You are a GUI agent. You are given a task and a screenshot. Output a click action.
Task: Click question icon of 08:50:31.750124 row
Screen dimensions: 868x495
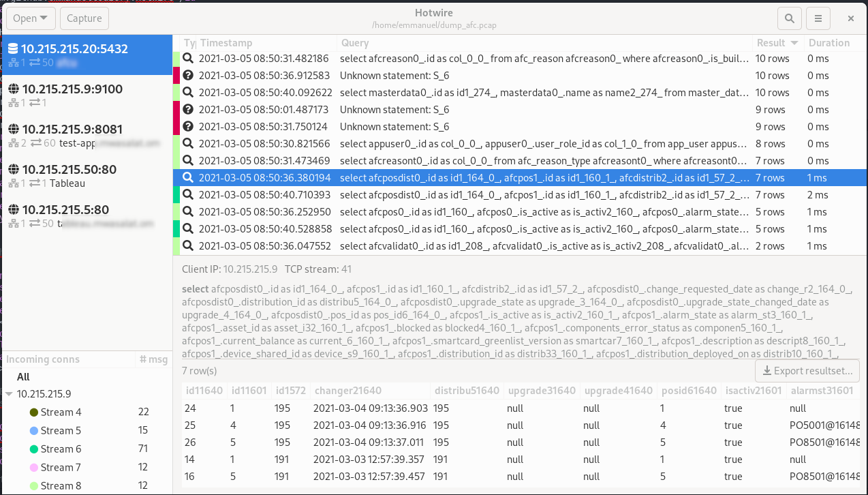point(188,127)
